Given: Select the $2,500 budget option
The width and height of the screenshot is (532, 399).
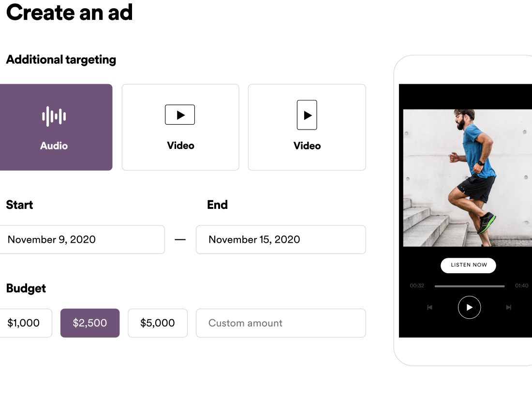Looking at the screenshot, I should click(90, 323).
